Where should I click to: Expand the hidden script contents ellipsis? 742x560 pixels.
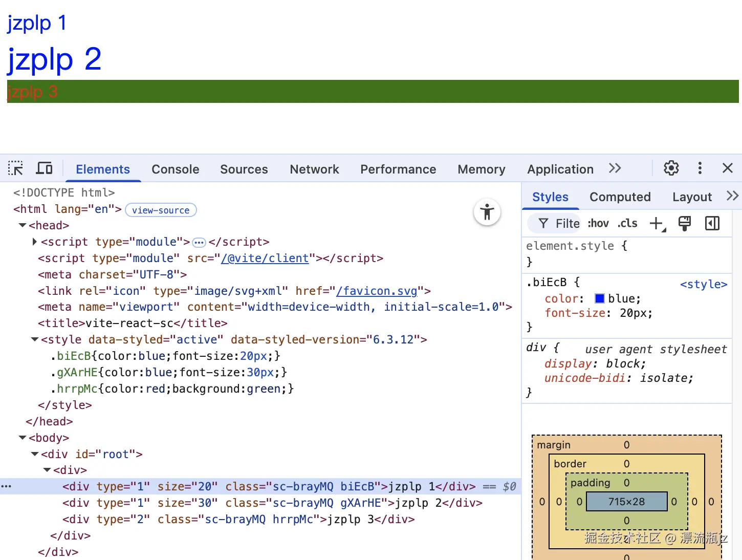[199, 242]
